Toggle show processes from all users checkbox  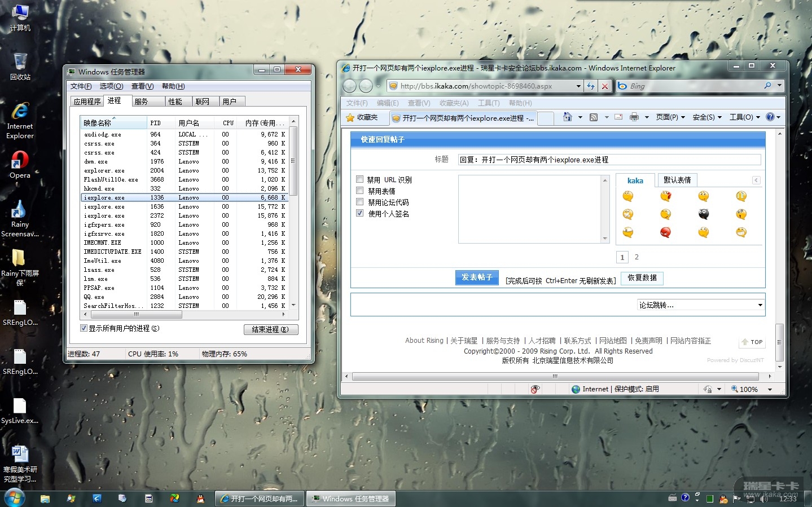[84, 328]
